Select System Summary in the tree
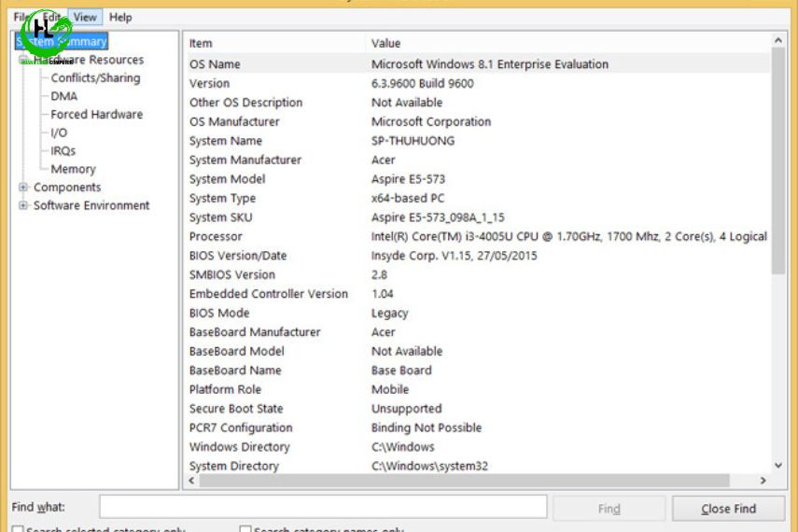This screenshot has height=532, width=798. (x=61, y=41)
